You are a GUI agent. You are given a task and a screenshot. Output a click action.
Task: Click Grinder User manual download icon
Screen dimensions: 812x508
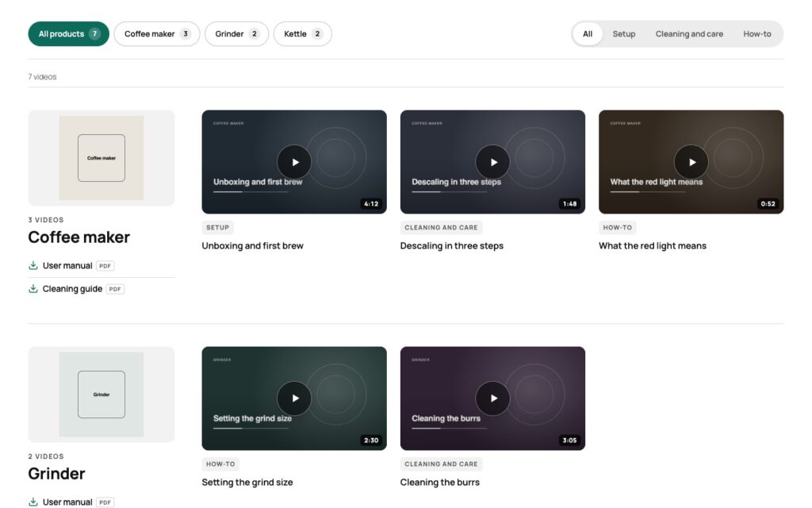coord(33,502)
